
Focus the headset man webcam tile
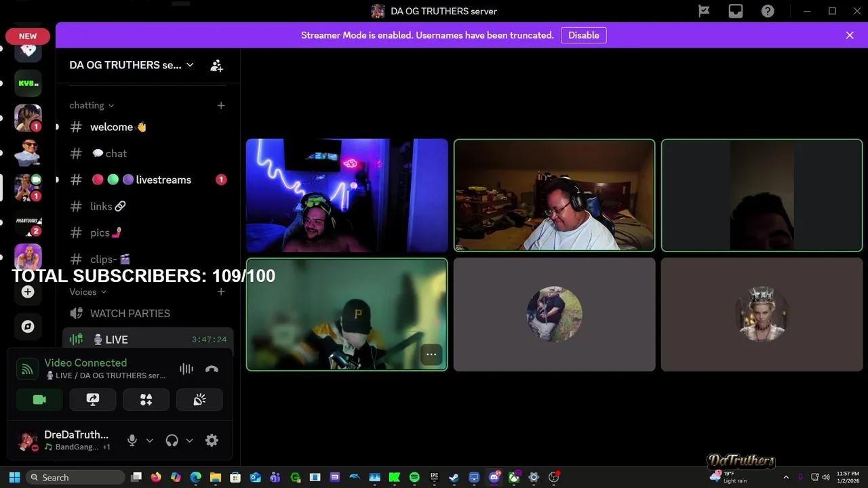[555, 195]
